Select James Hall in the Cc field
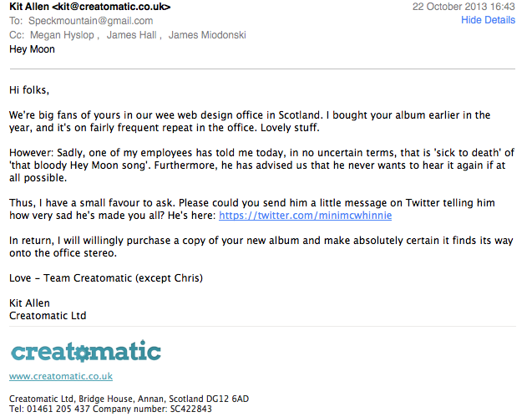Screen dimensions: 532x417 (x=134, y=35)
